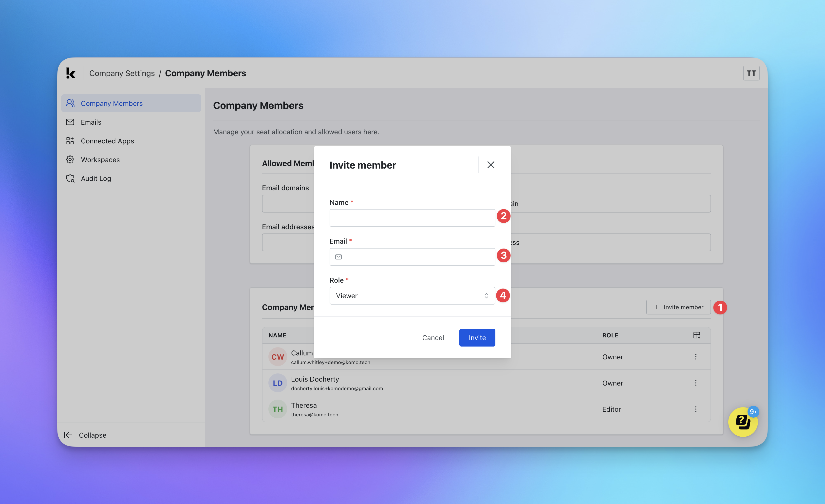This screenshot has width=825, height=504.
Task: Click the Komo logo icon
Action: [x=71, y=73]
